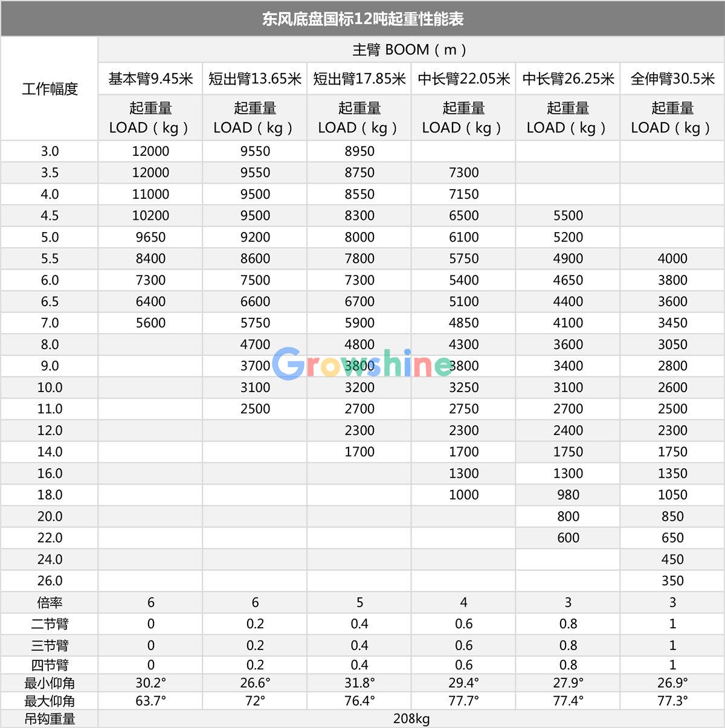Click the 8750 load cell

(359, 173)
